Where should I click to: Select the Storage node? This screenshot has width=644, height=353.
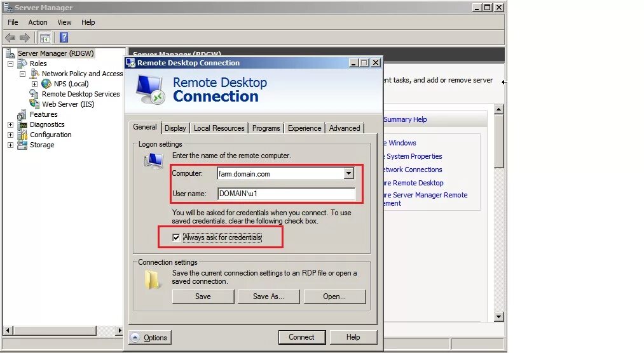pos(42,145)
